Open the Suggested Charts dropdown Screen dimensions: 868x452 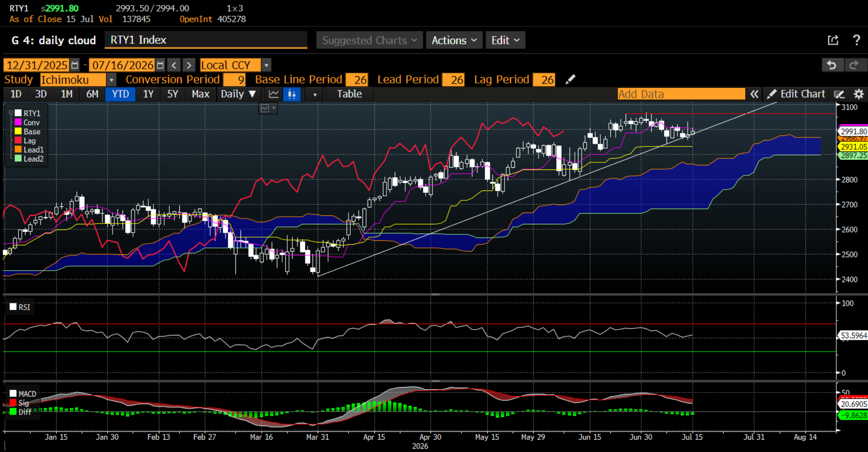click(x=370, y=40)
